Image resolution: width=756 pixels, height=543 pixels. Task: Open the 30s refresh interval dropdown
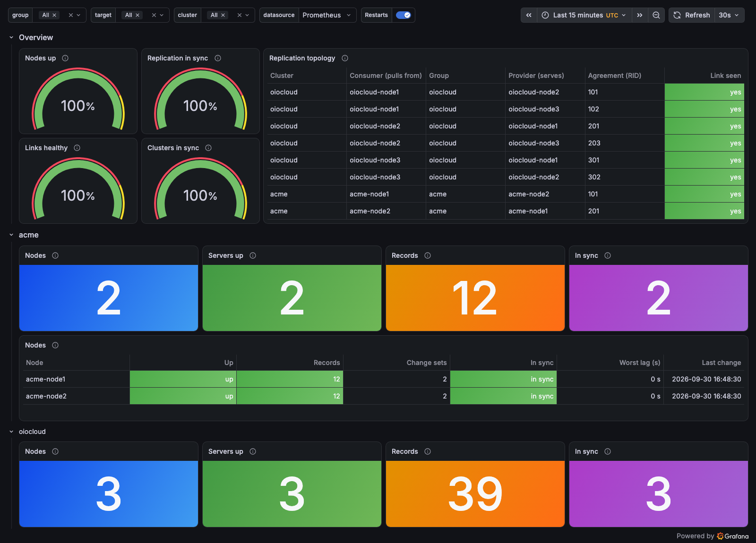pyautogui.click(x=729, y=15)
